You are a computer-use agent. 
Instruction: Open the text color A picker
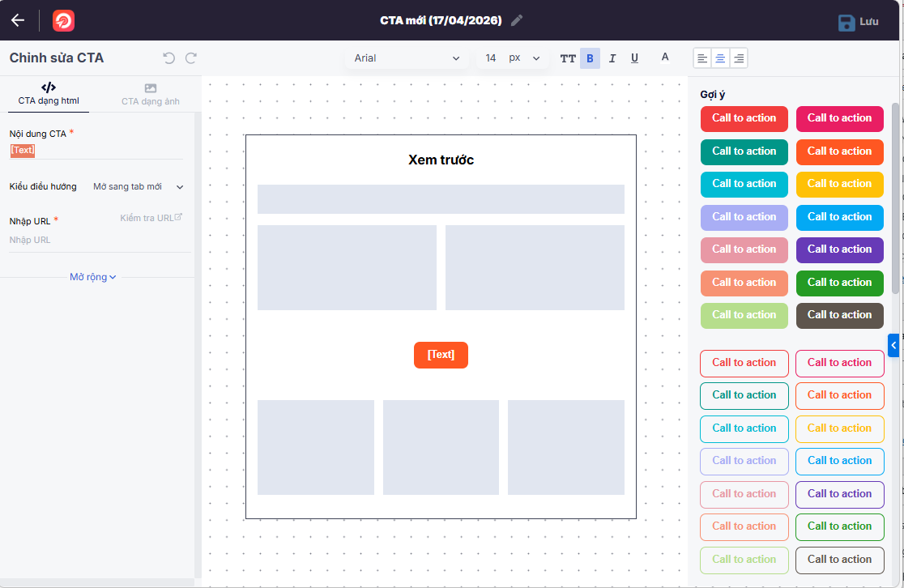[x=665, y=58]
